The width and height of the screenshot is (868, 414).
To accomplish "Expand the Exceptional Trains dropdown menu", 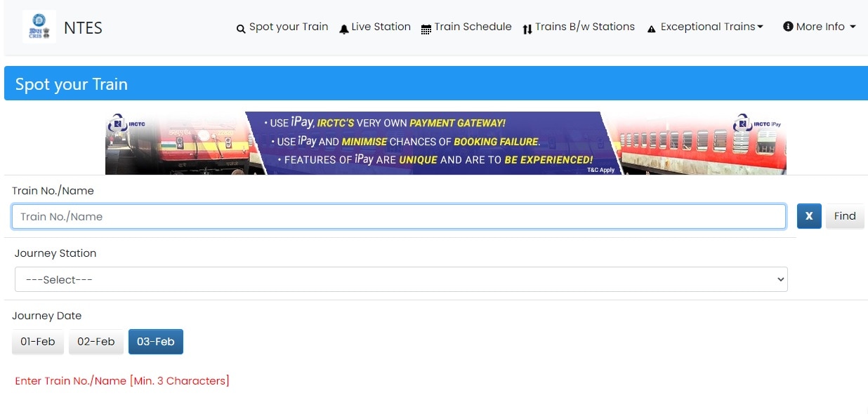I will pyautogui.click(x=705, y=27).
